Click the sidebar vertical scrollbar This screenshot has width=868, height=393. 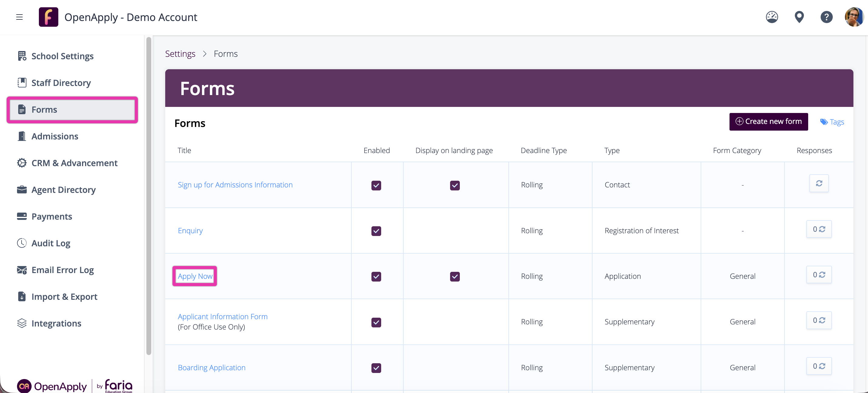(149, 196)
